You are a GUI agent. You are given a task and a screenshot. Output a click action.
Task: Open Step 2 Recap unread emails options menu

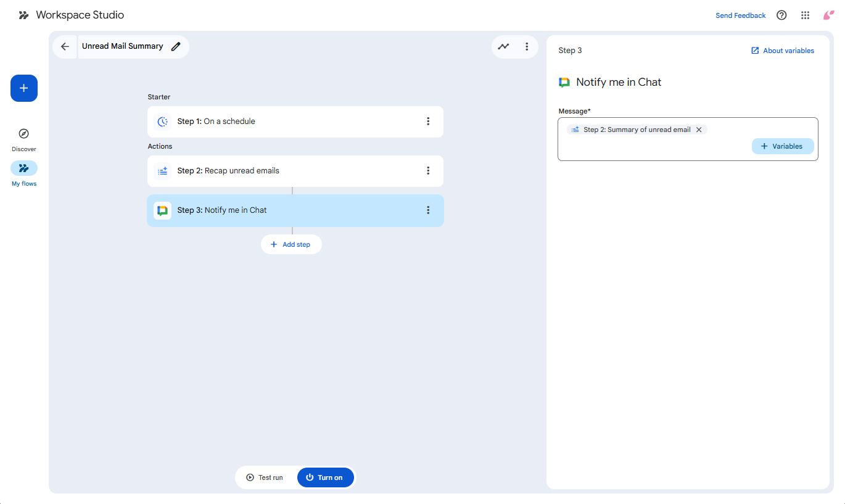coord(428,171)
